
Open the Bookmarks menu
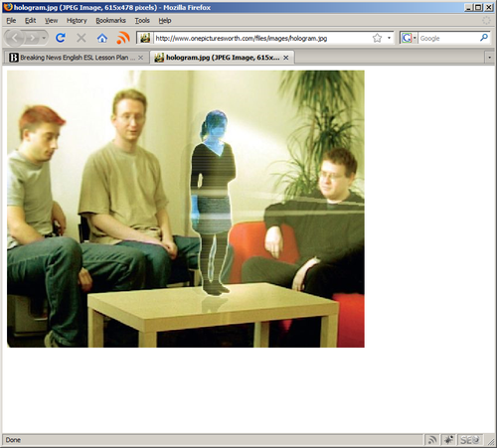110,21
